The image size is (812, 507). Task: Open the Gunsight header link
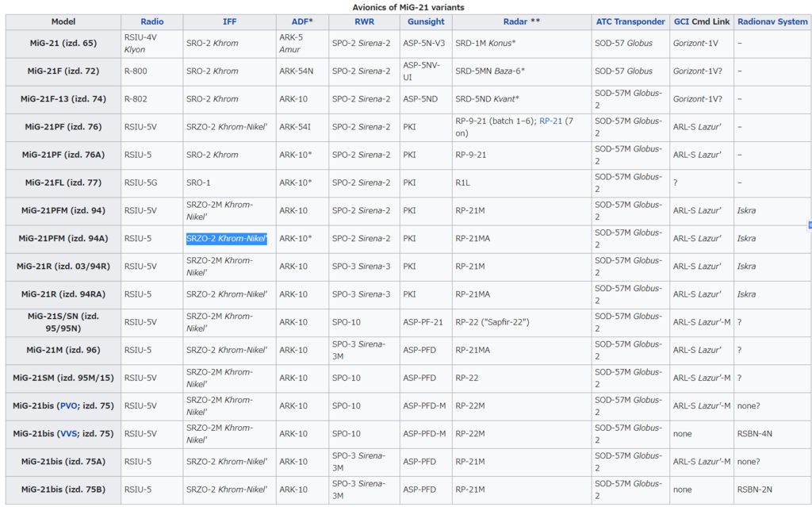coord(426,21)
